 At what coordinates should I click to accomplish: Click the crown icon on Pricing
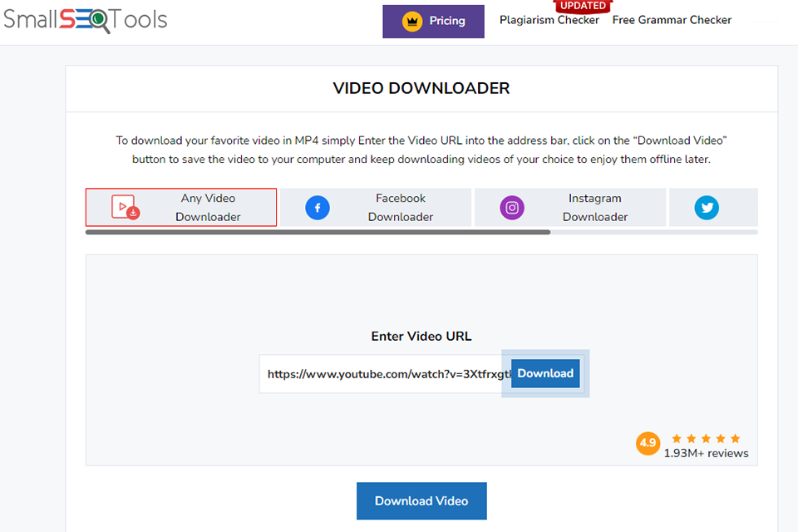(x=412, y=22)
